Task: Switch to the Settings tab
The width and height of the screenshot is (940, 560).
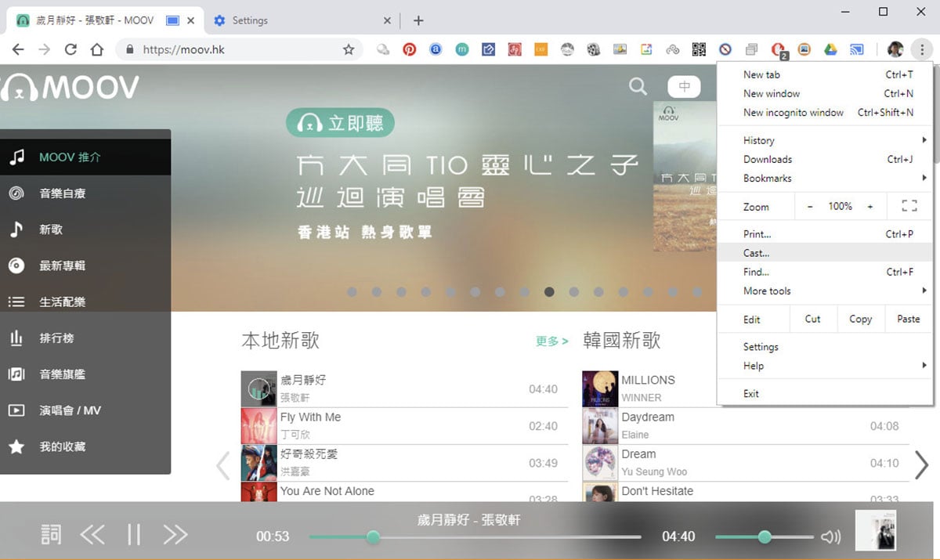Action: 302,20
